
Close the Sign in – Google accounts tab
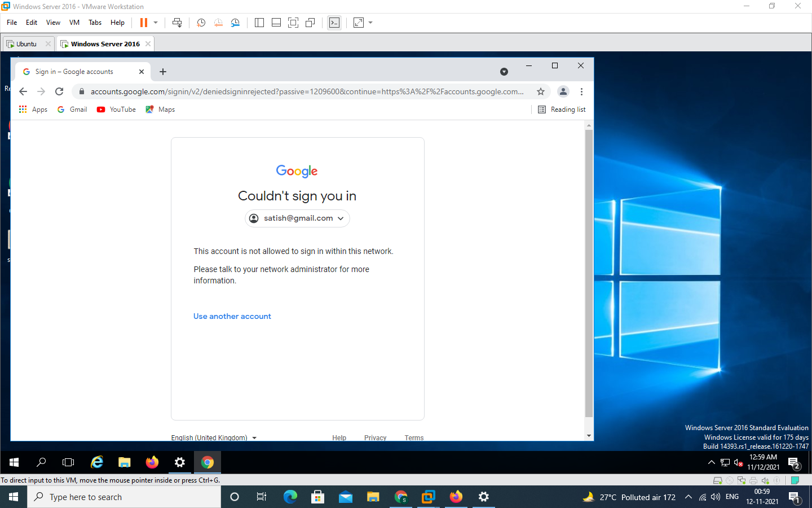tap(142, 72)
